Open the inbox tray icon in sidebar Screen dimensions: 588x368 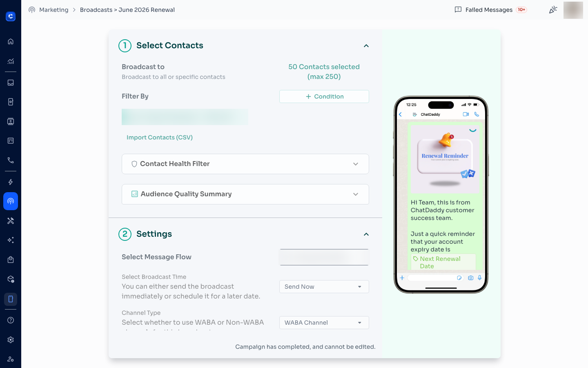point(11,83)
